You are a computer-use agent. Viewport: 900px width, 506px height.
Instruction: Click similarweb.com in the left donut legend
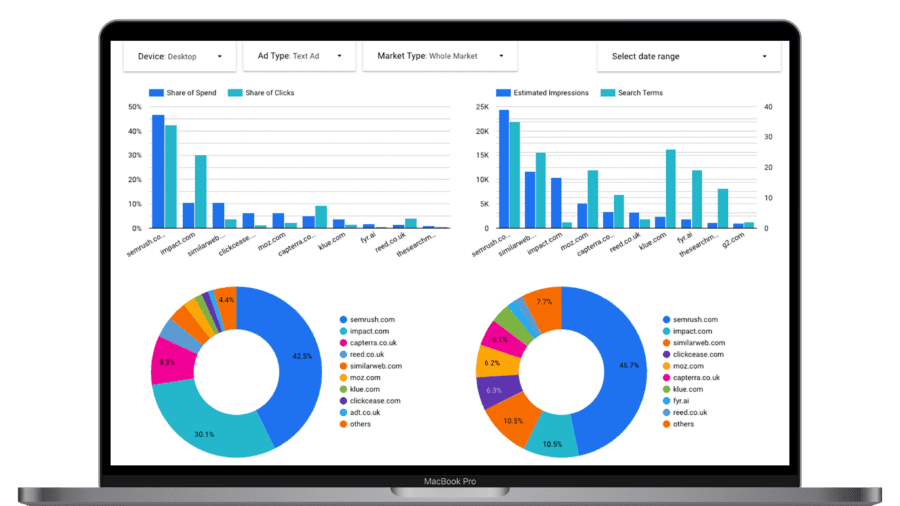tap(371, 366)
